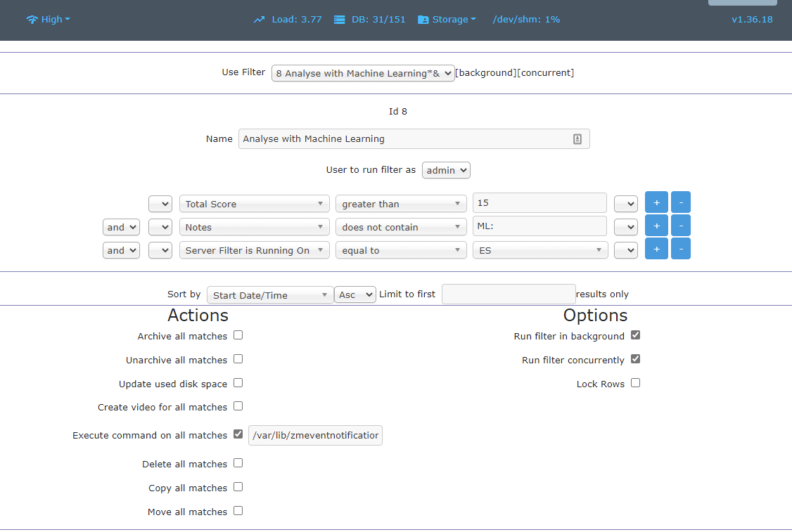792x532 pixels.
Task: Open closing-bracket dropdown on Notes row
Action: (626, 227)
